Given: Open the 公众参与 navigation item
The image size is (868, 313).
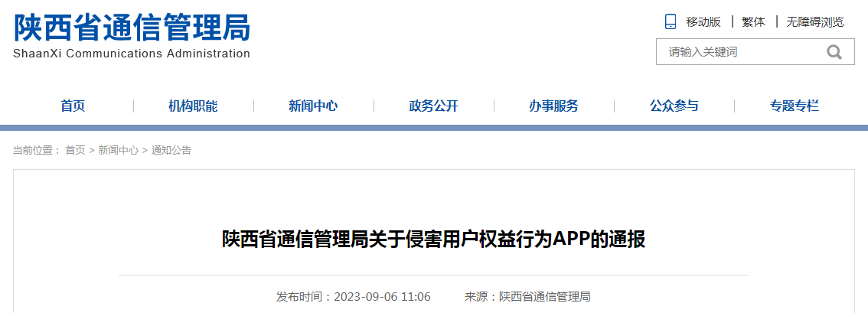Looking at the screenshot, I should (674, 106).
